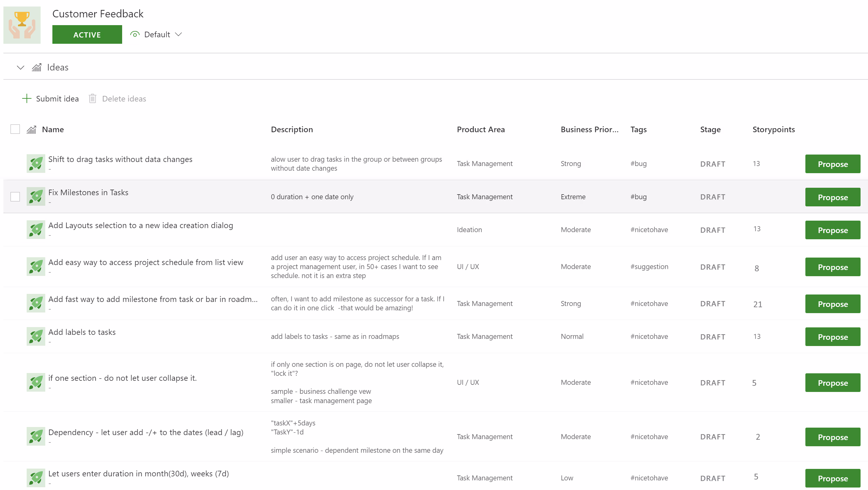Click the eye icon beside Default
The width and height of the screenshot is (868, 490).
tap(135, 34)
